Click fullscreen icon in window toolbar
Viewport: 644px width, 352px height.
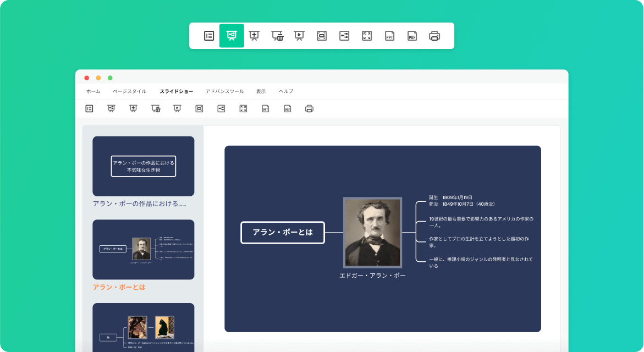click(243, 108)
